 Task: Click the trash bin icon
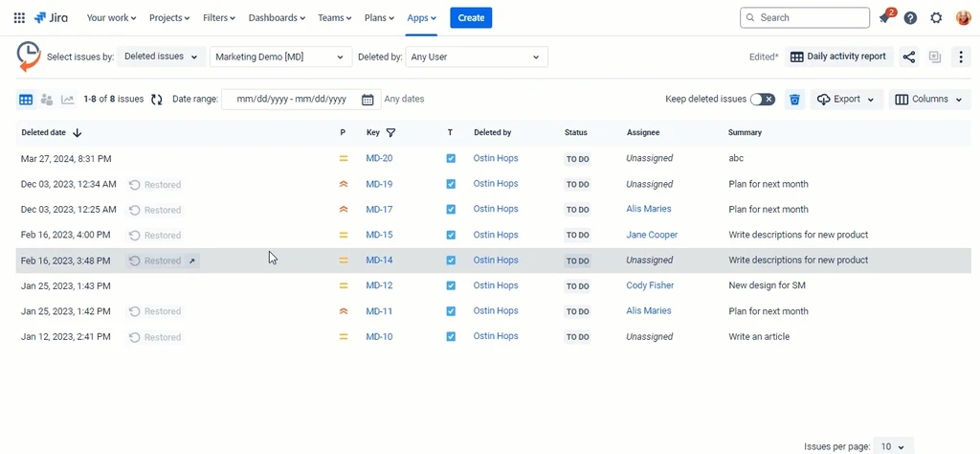point(794,100)
